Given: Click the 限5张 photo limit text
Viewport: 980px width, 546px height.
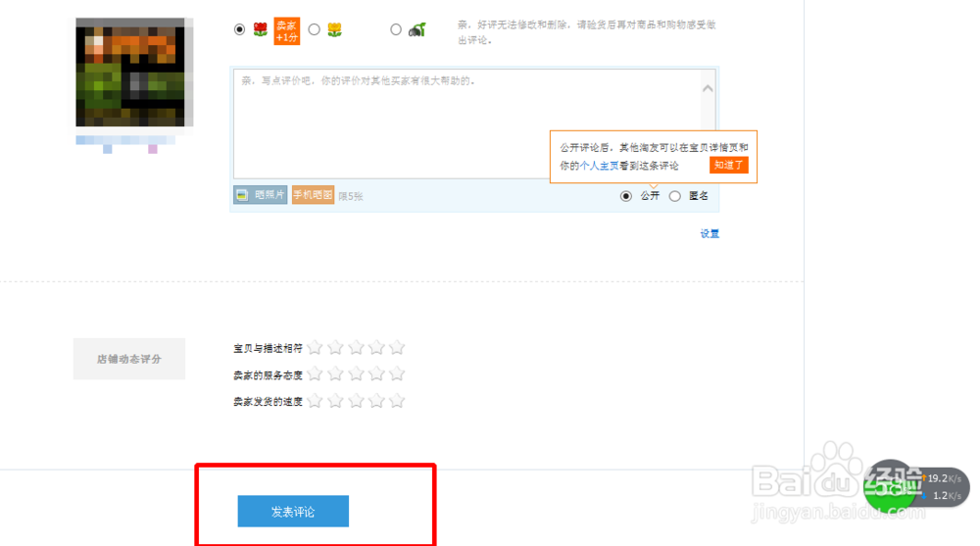Looking at the screenshot, I should tap(351, 196).
